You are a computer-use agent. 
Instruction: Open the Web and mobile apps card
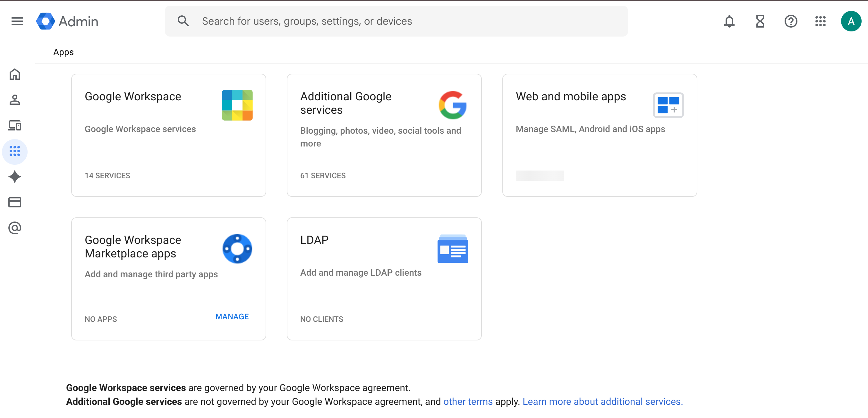[x=599, y=135]
